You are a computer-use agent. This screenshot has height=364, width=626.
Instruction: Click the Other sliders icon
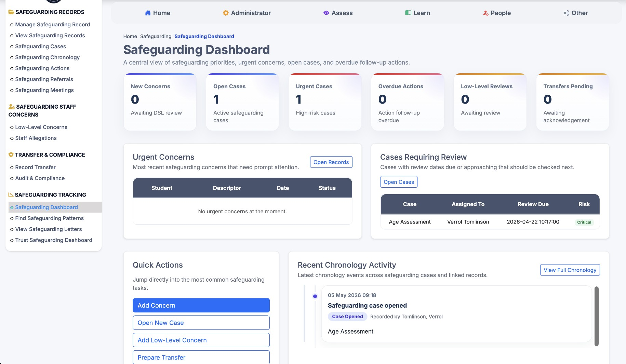566,13
